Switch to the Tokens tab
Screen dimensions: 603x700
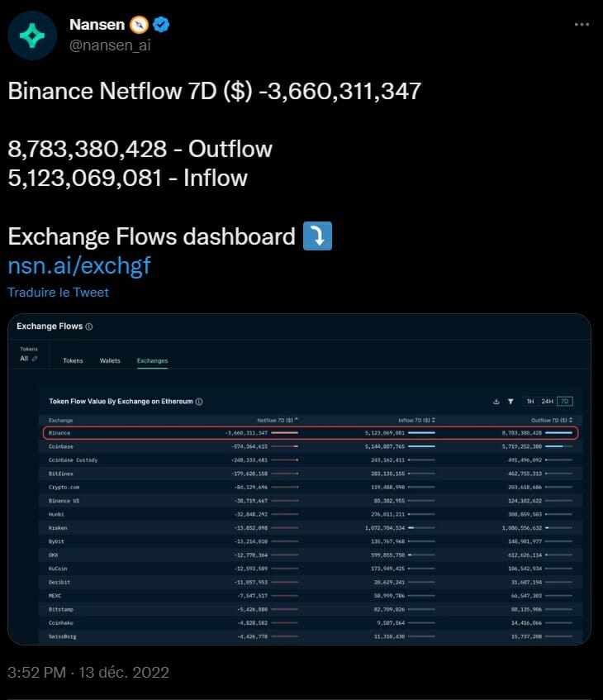[x=73, y=361]
